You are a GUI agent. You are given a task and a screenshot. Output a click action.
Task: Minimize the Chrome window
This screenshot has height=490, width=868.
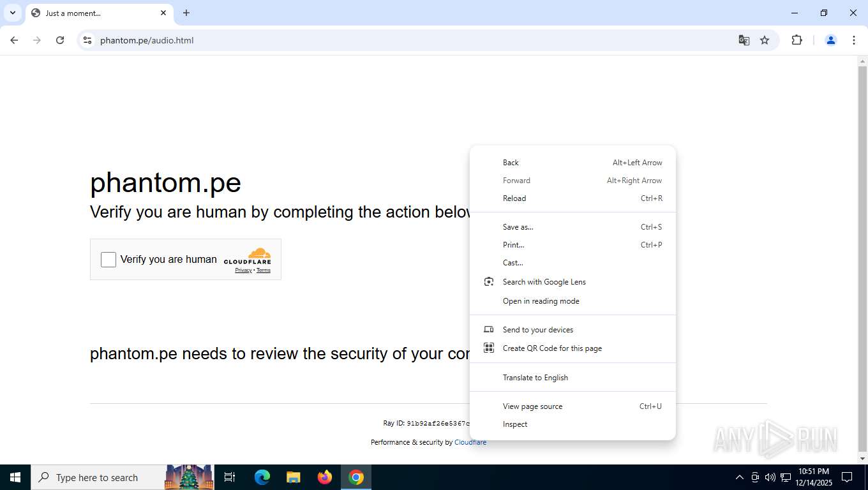coord(795,13)
